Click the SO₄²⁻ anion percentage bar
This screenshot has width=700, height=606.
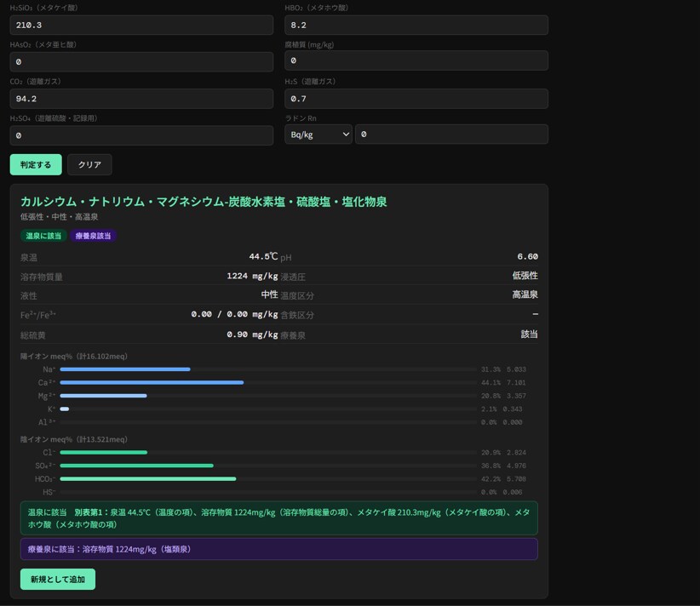pyautogui.click(x=268, y=466)
